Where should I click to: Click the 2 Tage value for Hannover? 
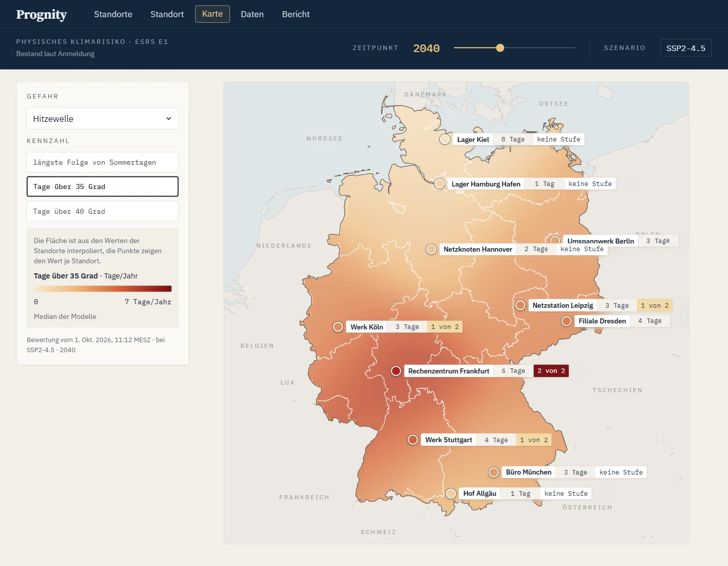(536, 249)
